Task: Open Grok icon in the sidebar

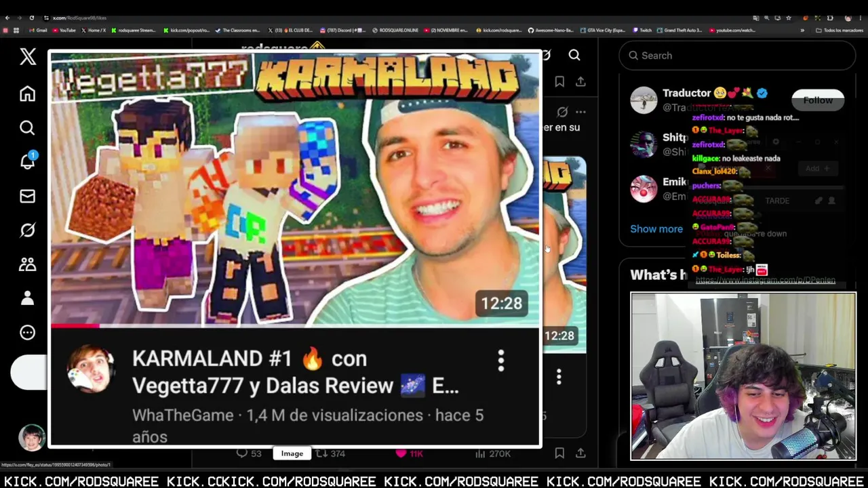Action: (27, 230)
